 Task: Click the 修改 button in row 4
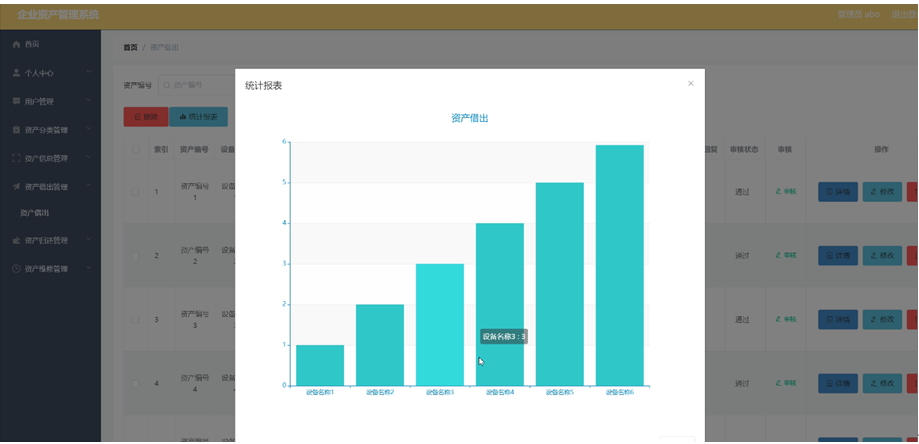pyautogui.click(x=882, y=383)
